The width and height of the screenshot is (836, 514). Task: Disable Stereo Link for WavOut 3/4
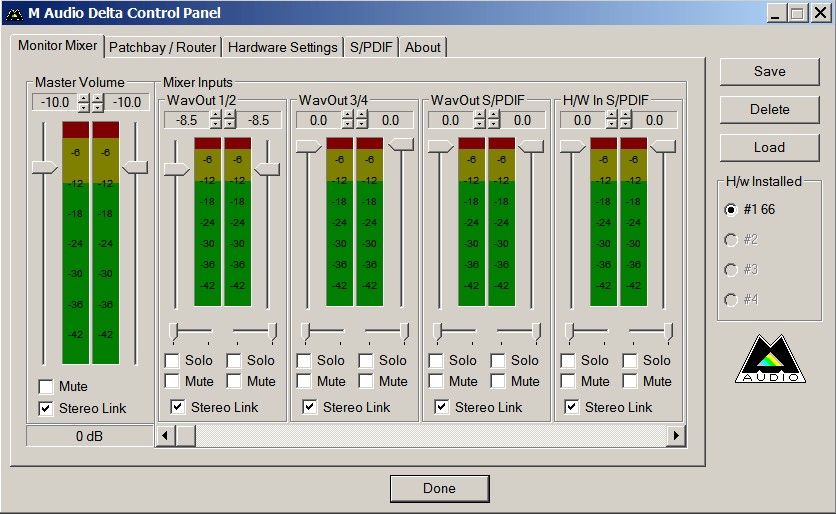(x=310, y=407)
